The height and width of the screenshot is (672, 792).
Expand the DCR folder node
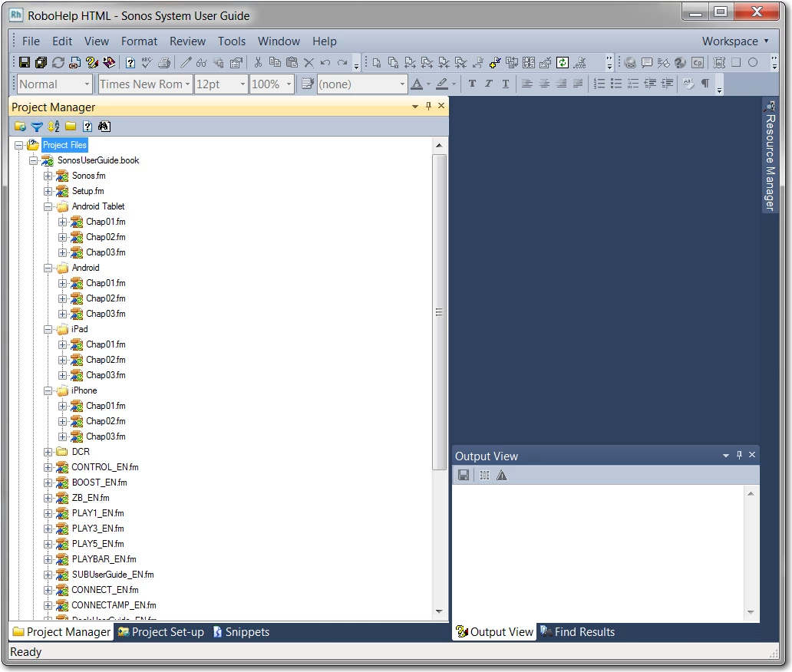coord(48,452)
